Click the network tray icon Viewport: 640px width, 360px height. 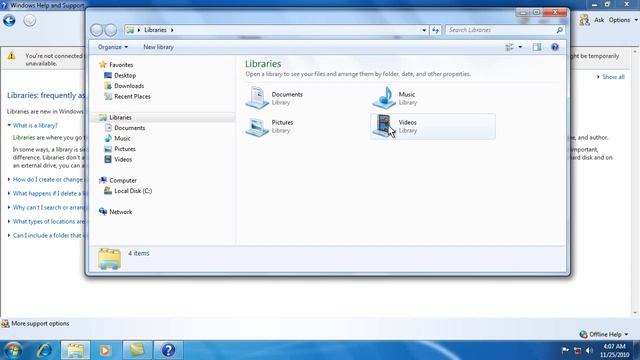[577, 350]
